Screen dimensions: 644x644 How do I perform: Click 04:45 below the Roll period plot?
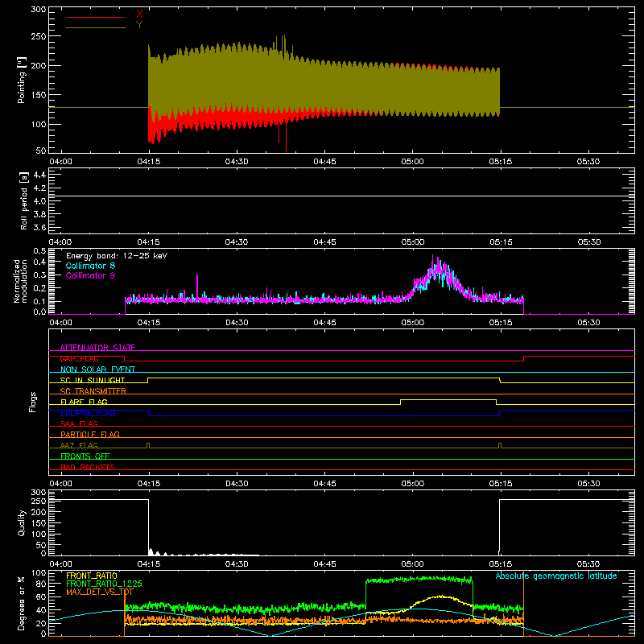pos(324,242)
